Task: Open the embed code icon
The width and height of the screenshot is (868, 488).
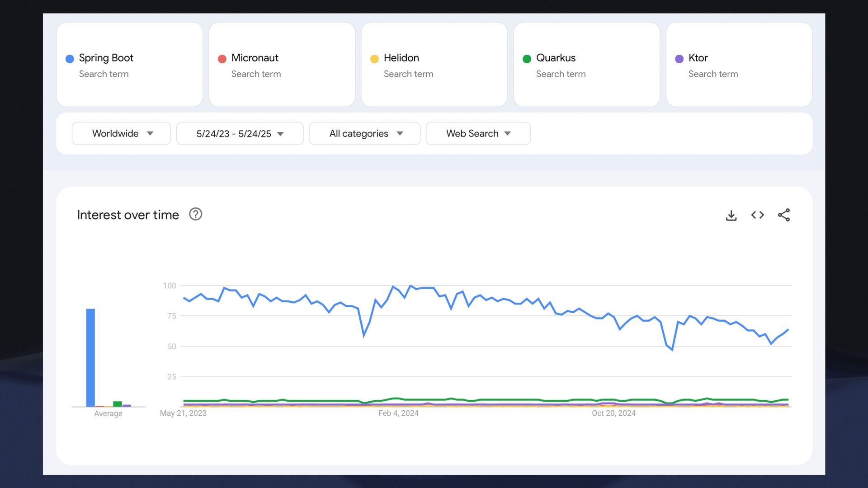Action: [x=757, y=215]
